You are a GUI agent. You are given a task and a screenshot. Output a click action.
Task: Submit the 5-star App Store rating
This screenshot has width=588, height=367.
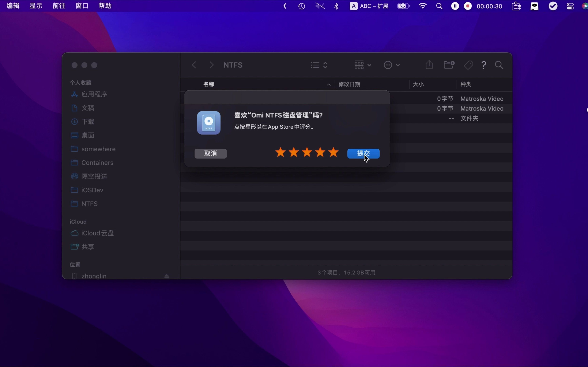click(363, 153)
